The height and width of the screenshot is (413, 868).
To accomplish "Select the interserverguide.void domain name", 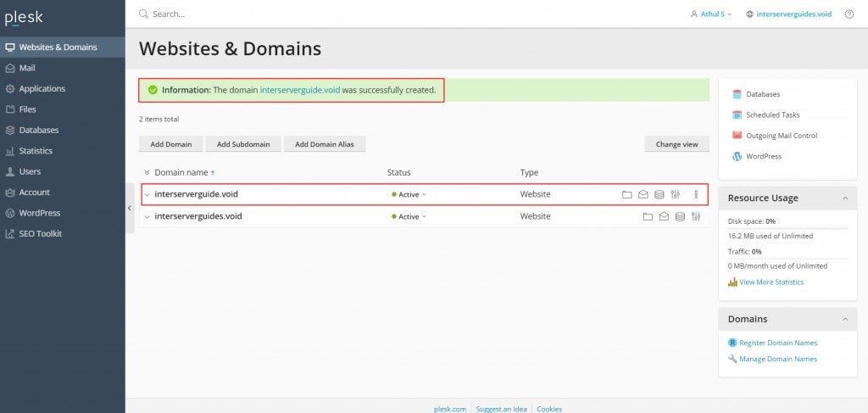I will click(x=197, y=194).
